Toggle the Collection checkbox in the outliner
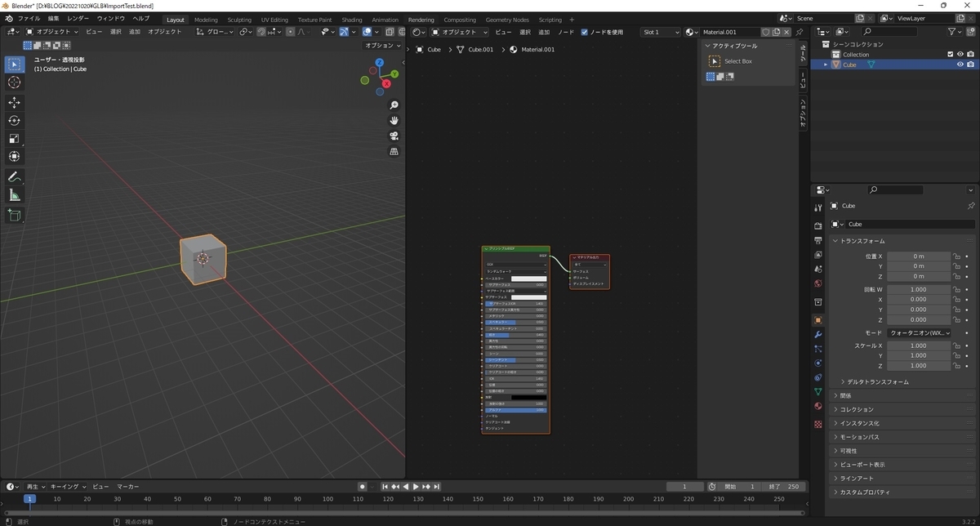 (x=951, y=54)
